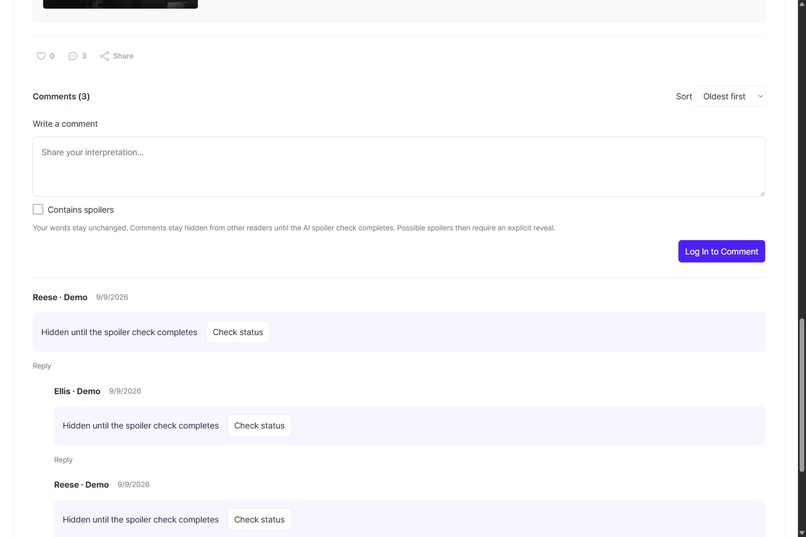
Task: Click hidden comment message under Ellis · Demo
Action: point(140,425)
